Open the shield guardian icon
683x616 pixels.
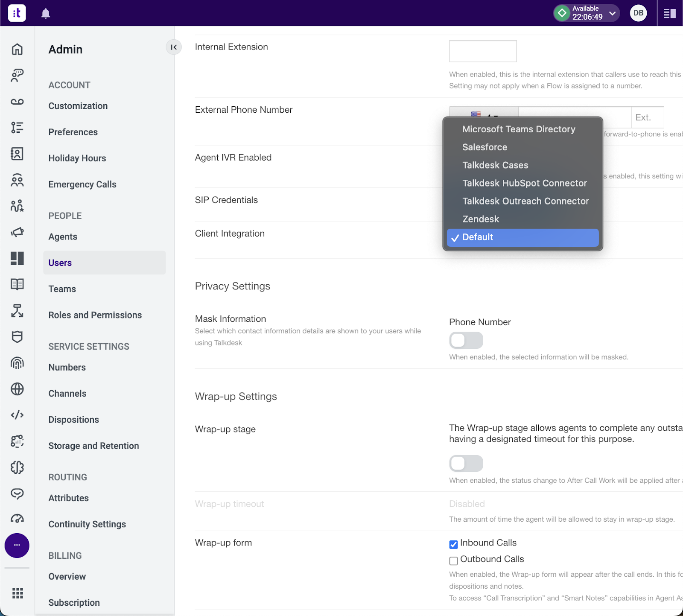pos(17,337)
